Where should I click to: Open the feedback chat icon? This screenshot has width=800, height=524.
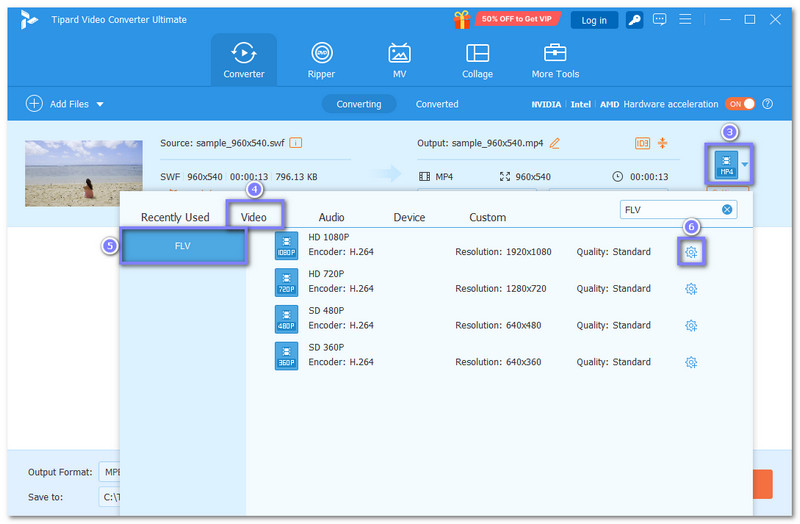[x=659, y=20]
